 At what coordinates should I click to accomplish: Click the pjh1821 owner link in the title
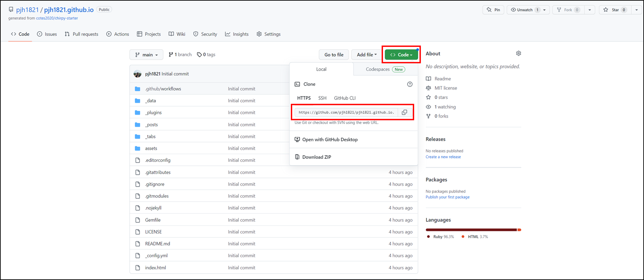(27, 10)
